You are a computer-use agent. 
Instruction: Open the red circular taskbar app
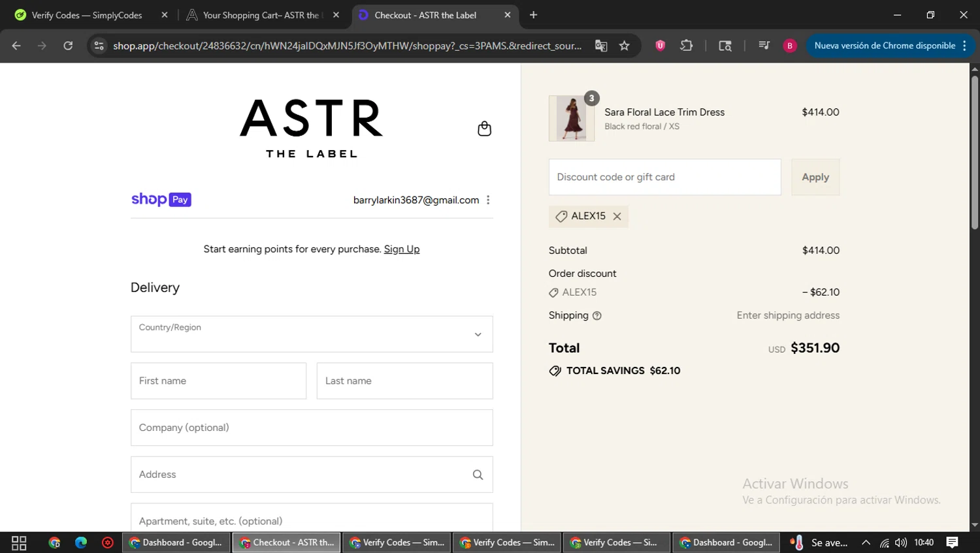coord(108,543)
